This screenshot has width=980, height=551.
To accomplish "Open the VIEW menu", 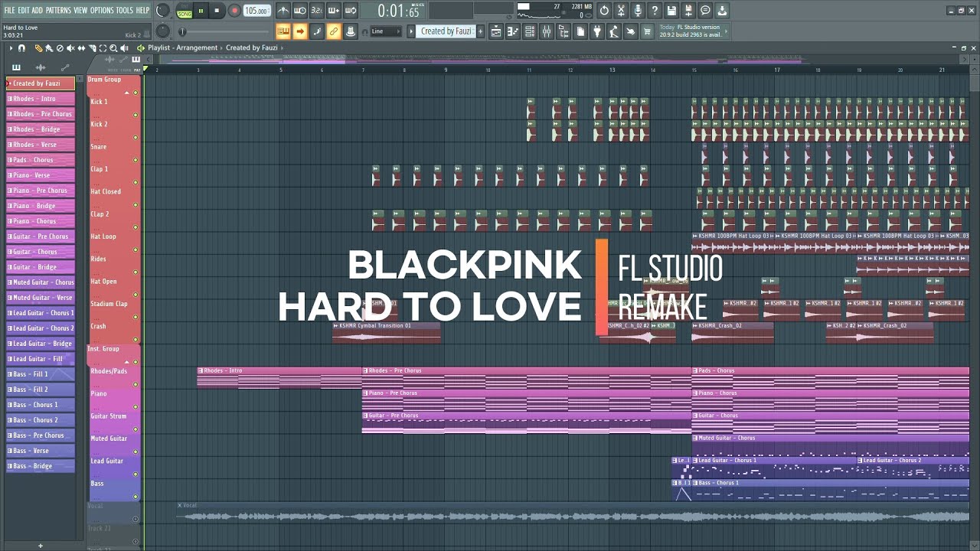I will (80, 10).
